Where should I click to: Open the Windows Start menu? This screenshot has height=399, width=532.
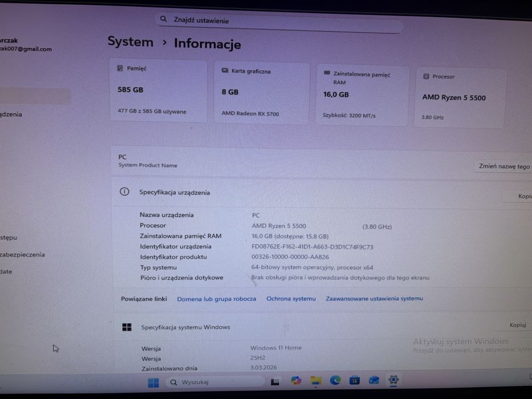153,382
